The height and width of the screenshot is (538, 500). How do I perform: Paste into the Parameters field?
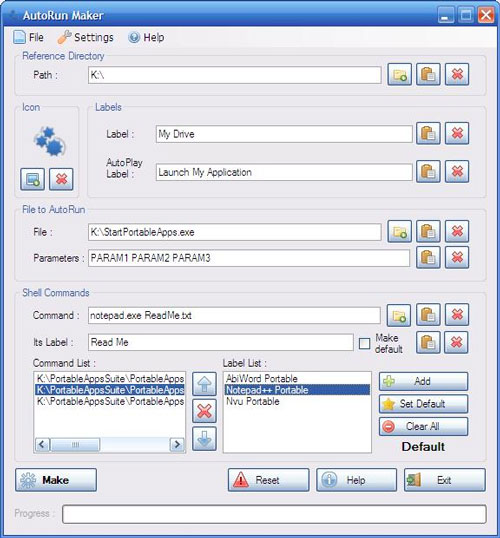pos(428,257)
